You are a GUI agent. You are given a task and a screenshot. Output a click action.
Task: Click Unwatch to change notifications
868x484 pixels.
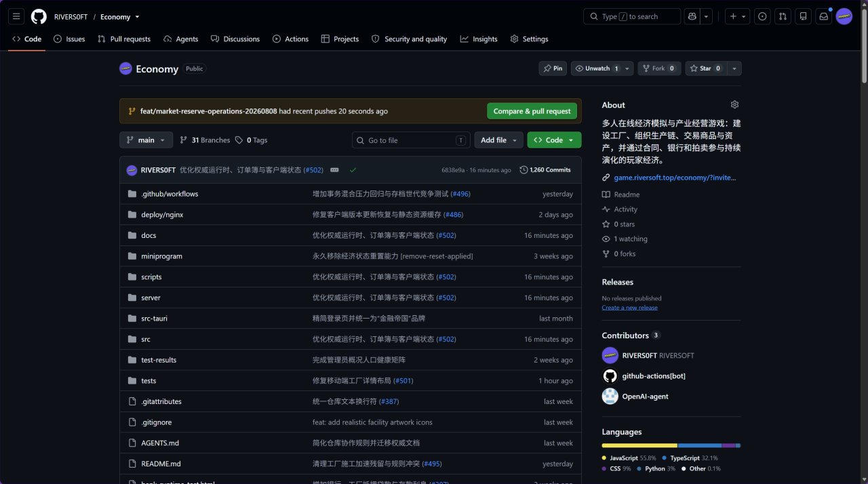pyautogui.click(x=596, y=68)
